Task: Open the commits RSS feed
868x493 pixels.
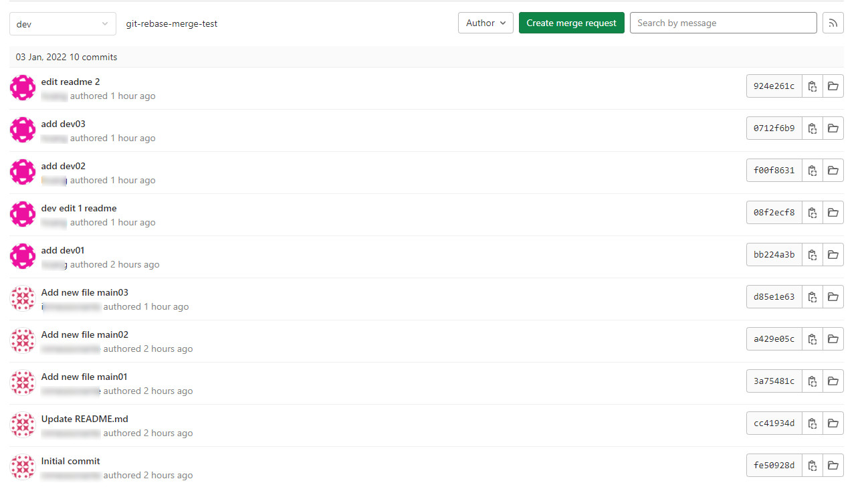Action: click(x=833, y=23)
